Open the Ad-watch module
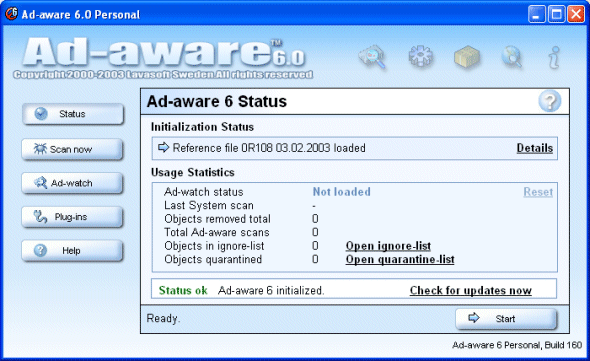 tap(72, 183)
